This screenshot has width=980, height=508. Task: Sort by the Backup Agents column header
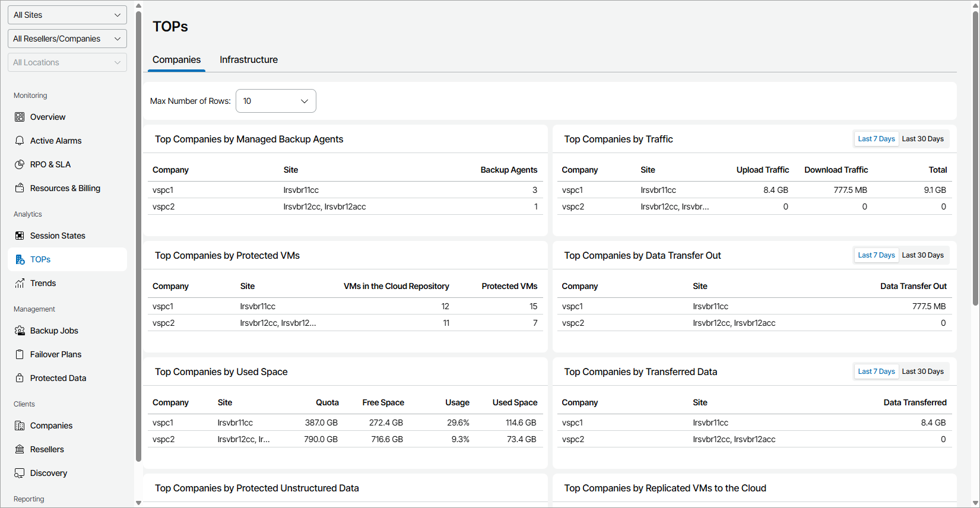coord(509,170)
